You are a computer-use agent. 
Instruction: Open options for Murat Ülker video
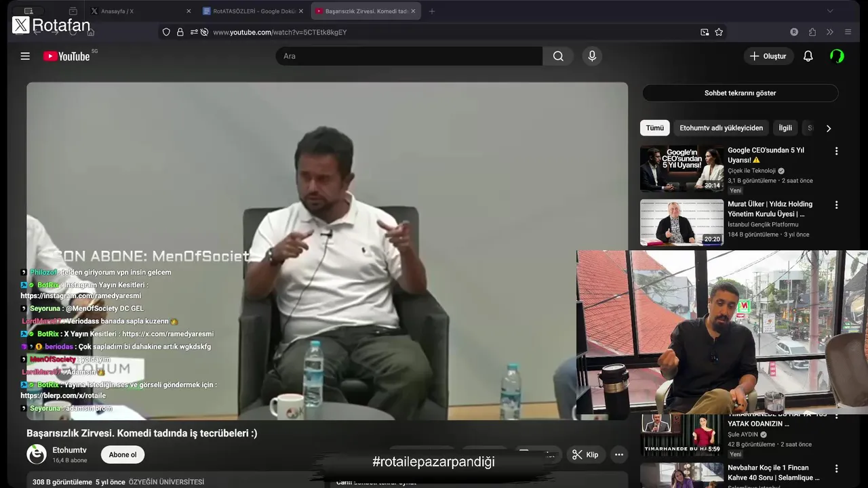tap(836, 205)
